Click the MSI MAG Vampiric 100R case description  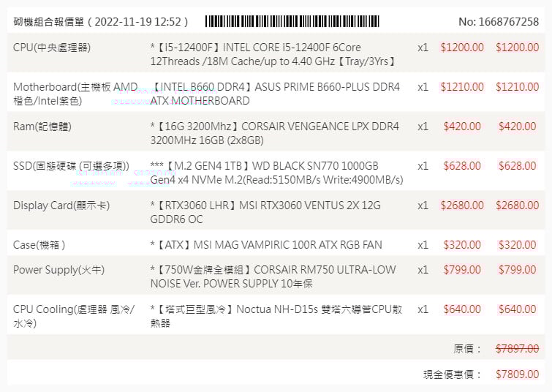click(x=266, y=245)
